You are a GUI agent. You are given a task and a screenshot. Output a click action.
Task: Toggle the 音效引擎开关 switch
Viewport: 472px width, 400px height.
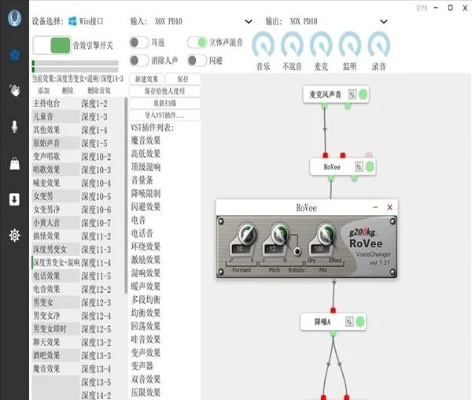click(x=52, y=45)
